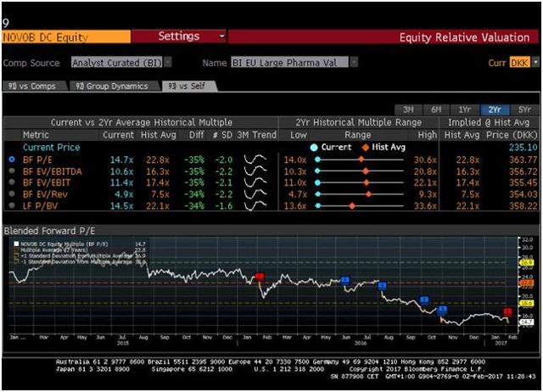The width and height of the screenshot is (543, 392).
Task: Click the BF P/E range hist avg diamond
Action: (361, 160)
